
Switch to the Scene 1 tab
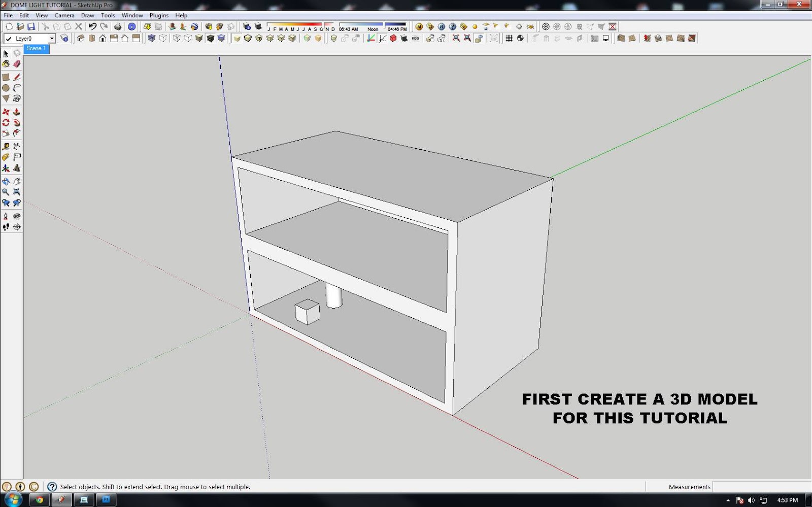click(x=36, y=48)
